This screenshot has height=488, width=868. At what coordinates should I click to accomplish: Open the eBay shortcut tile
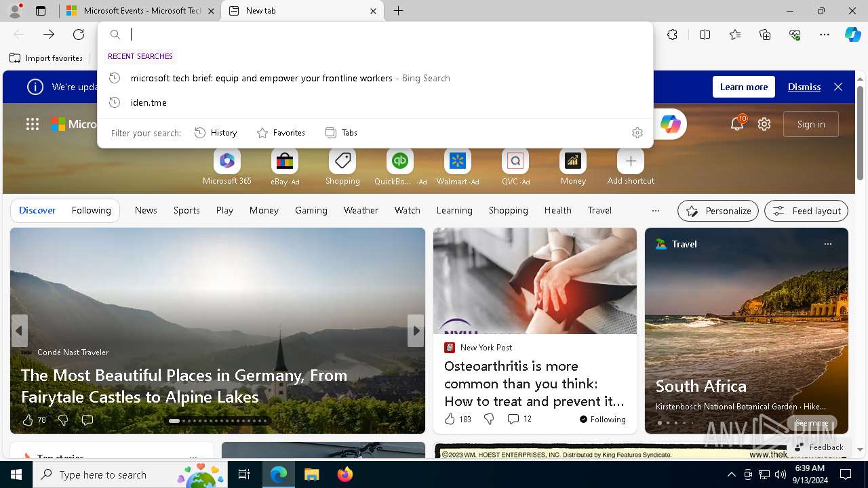[285, 167]
